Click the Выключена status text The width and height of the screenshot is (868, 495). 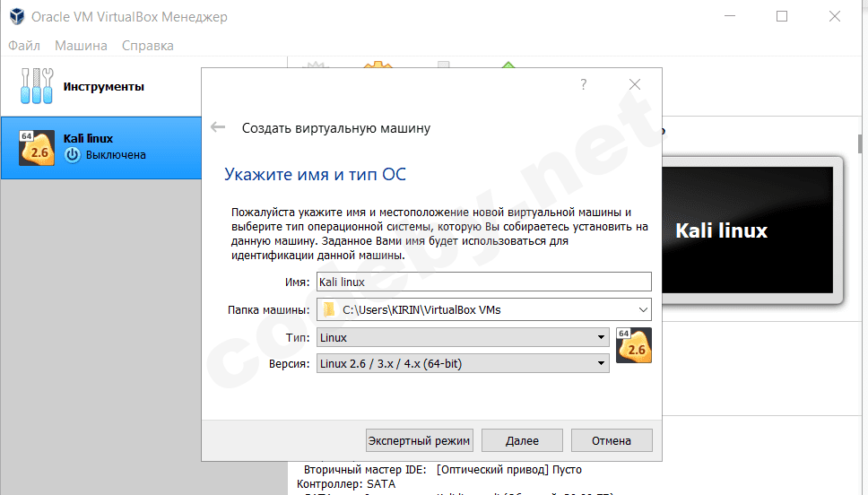click(x=116, y=155)
